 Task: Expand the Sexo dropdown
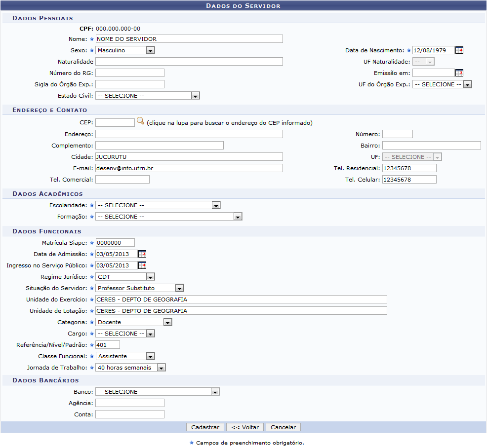125,50
